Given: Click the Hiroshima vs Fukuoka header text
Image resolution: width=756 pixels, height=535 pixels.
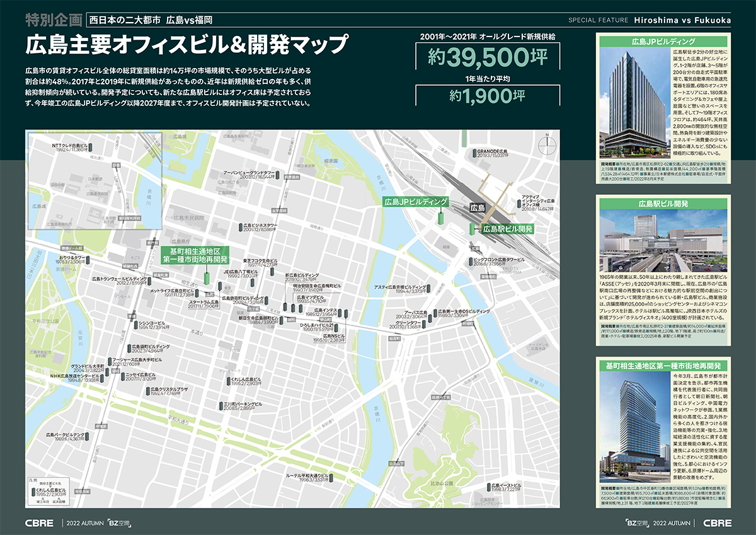Looking at the screenshot, I should 682,20.
